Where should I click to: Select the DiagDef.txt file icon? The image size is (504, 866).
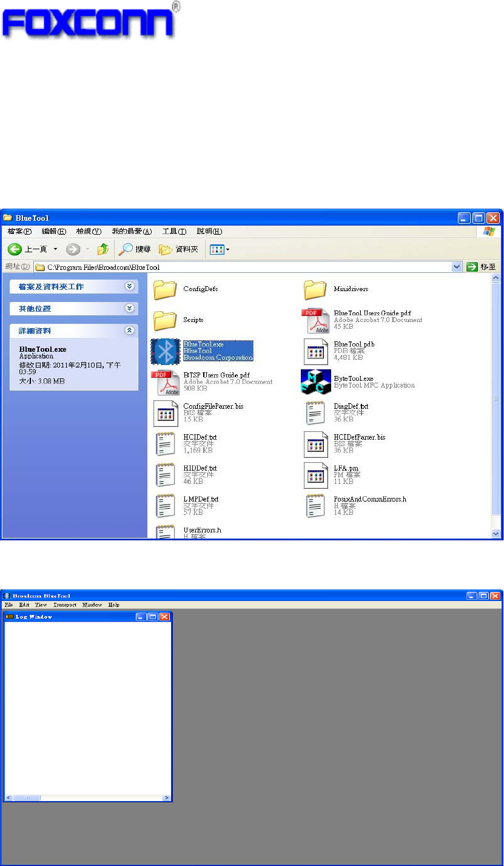[x=315, y=414]
